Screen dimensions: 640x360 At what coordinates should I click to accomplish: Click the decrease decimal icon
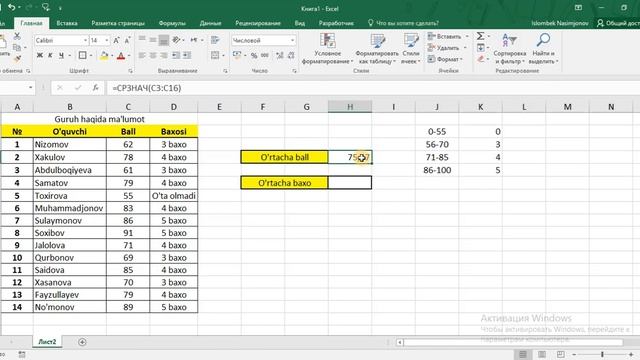[291, 55]
